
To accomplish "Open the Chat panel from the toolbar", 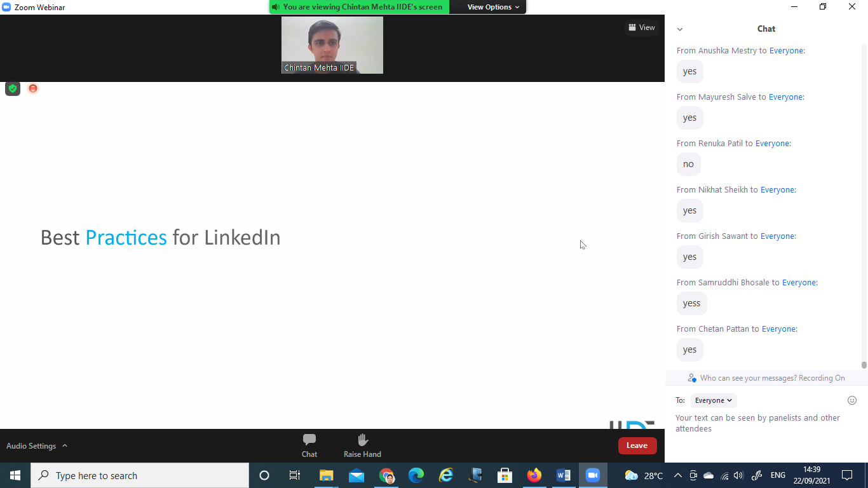I will [309, 445].
